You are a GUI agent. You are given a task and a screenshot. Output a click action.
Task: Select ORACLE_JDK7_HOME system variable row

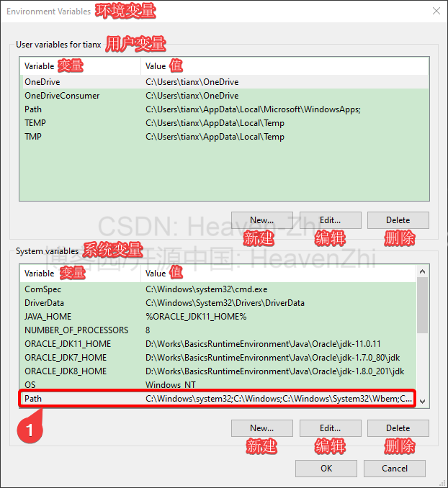pos(218,358)
